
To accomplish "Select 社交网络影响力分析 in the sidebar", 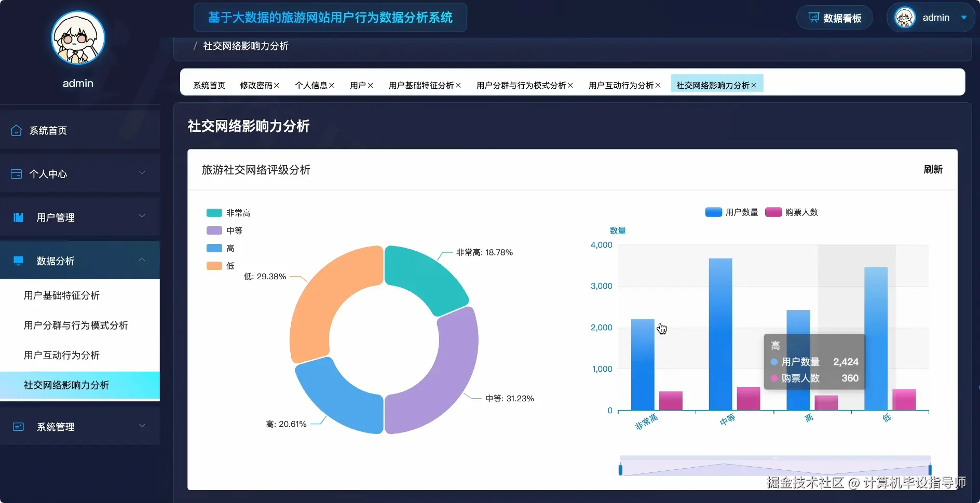I will pos(80,385).
